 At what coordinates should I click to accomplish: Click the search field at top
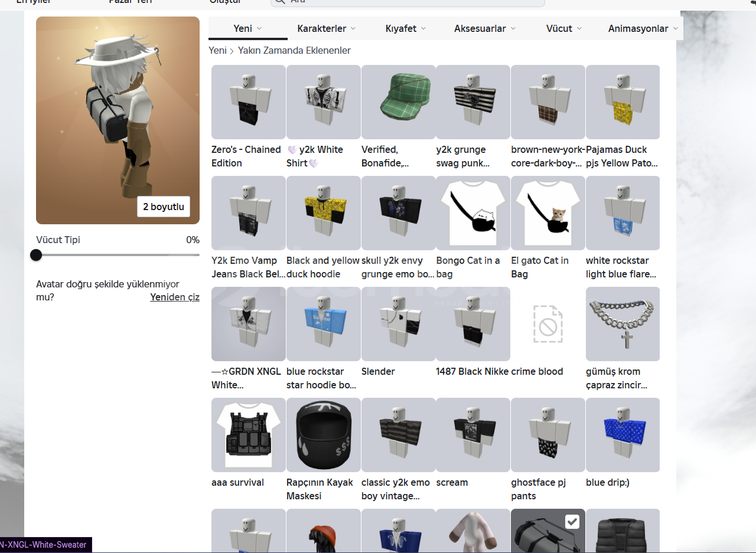(x=408, y=2)
